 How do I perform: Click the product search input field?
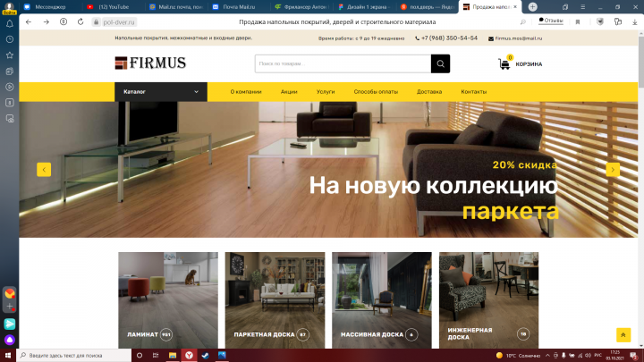343,63
